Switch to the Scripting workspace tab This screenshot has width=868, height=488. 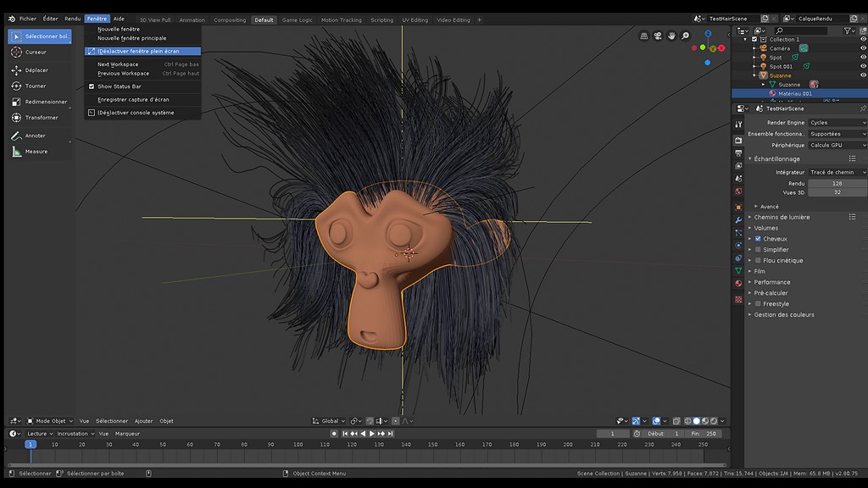tap(381, 19)
